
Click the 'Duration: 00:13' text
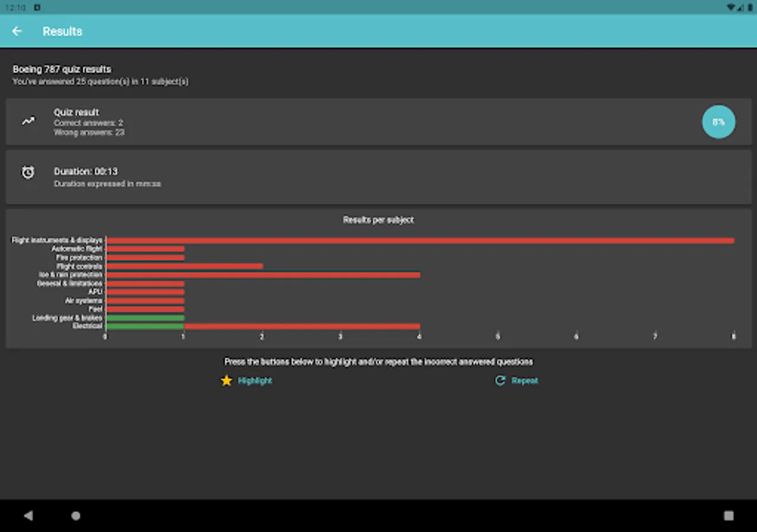pyautogui.click(x=86, y=171)
